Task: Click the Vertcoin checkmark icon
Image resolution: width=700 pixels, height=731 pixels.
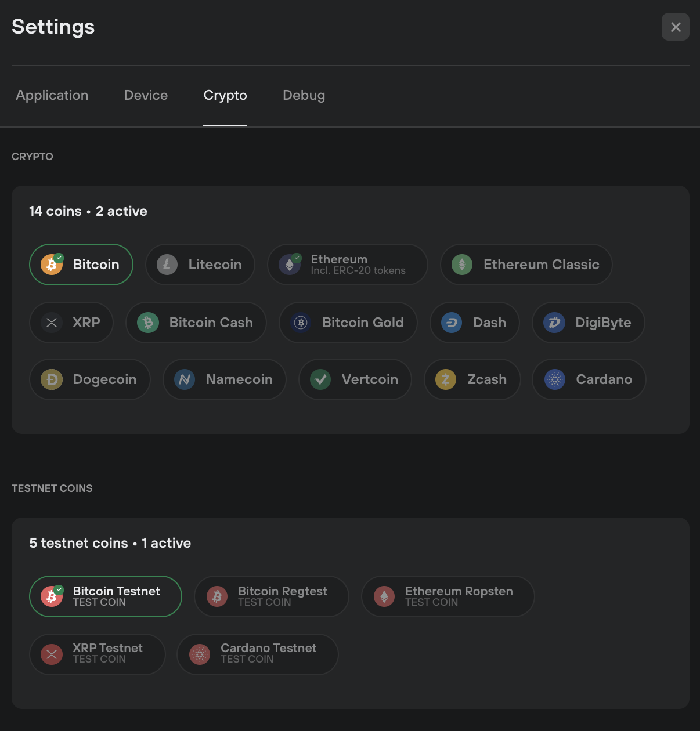Action: tap(320, 379)
